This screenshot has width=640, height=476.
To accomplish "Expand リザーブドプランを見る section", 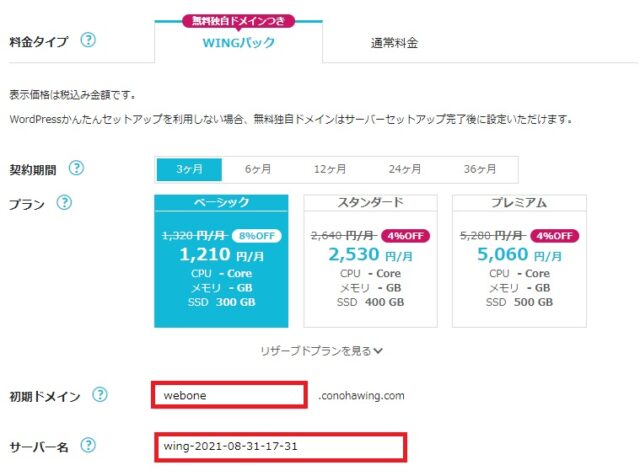I will pyautogui.click(x=322, y=351).
